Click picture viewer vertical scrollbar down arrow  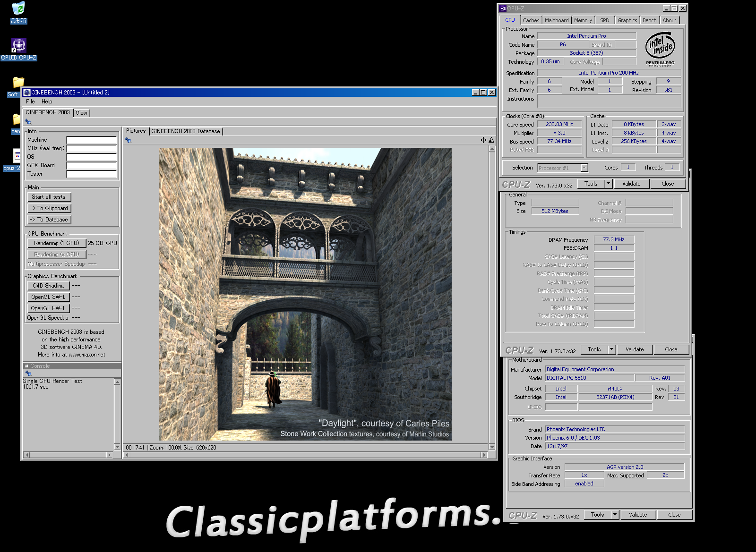[492, 447]
